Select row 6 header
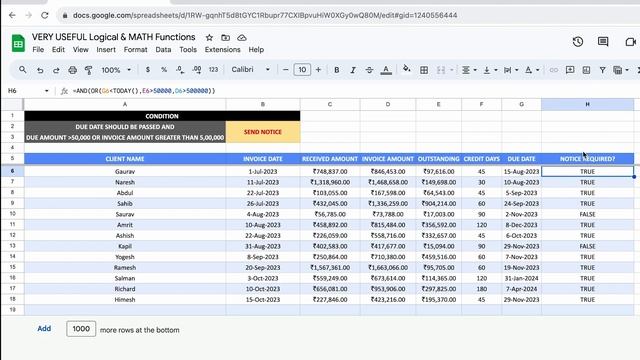The width and height of the screenshot is (640, 360). click(x=12, y=171)
